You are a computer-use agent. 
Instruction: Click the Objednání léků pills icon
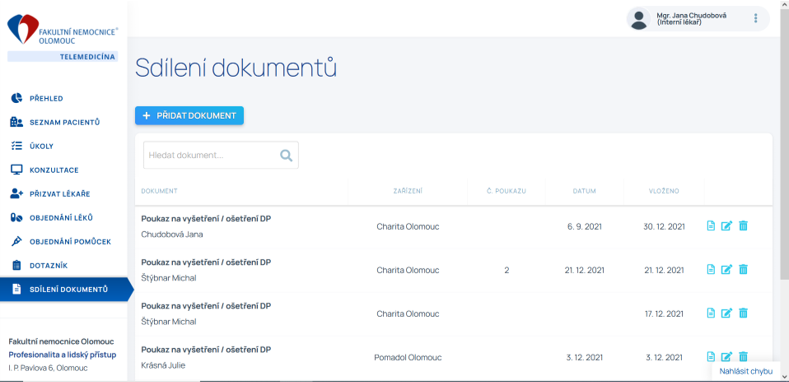[17, 217]
